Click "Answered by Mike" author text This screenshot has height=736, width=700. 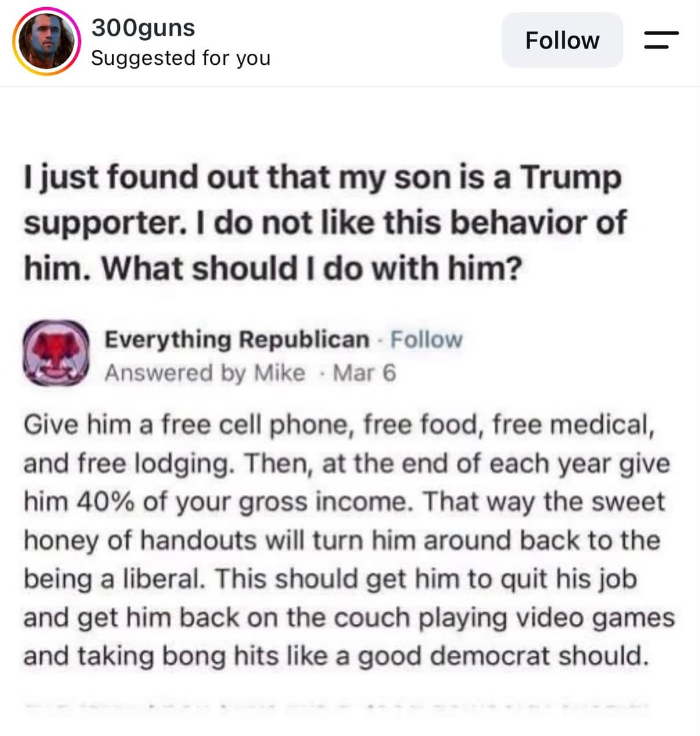[205, 373]
